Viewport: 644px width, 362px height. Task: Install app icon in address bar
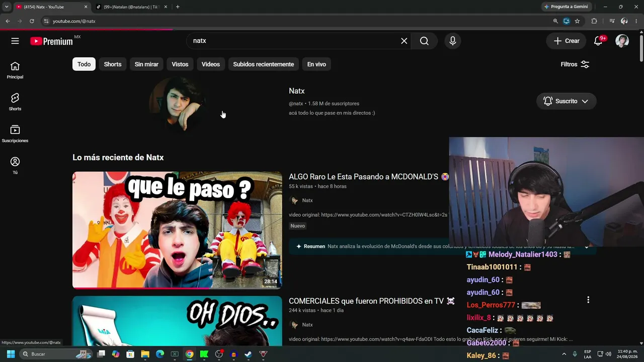point(567,21)
